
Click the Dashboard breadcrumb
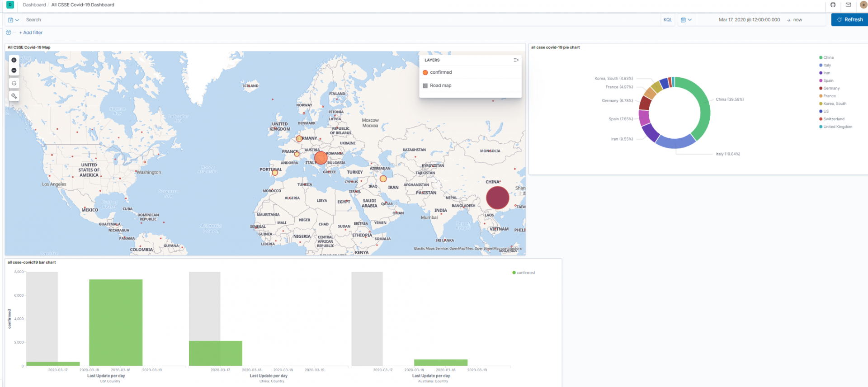tap(34, 5)
